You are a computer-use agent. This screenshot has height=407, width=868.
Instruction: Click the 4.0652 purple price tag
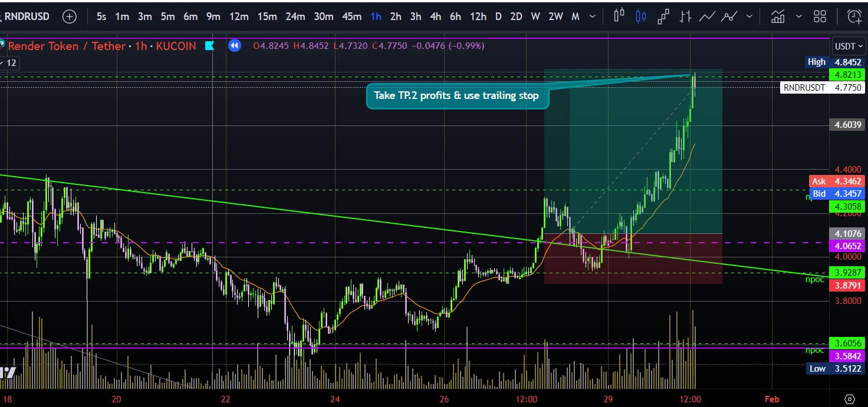847,246
